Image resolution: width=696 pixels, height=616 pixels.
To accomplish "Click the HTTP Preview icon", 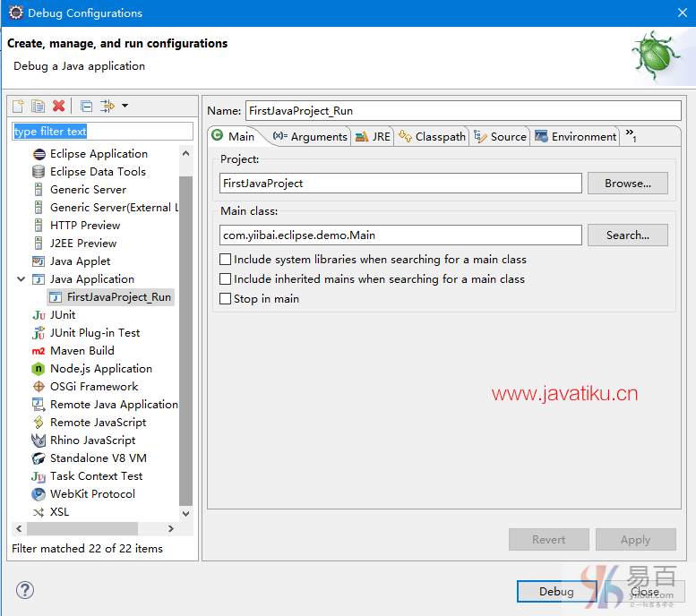I will coord(39,226).
